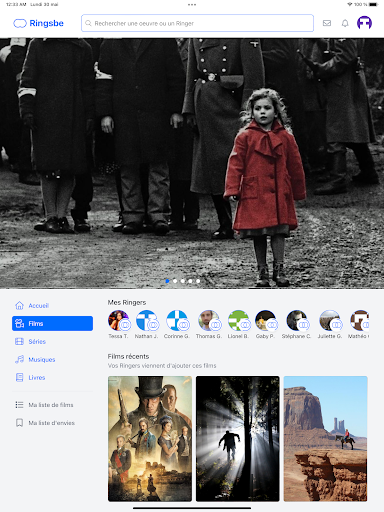
Task: Select the second carousel page dot
Action: (x=175, y=281)
